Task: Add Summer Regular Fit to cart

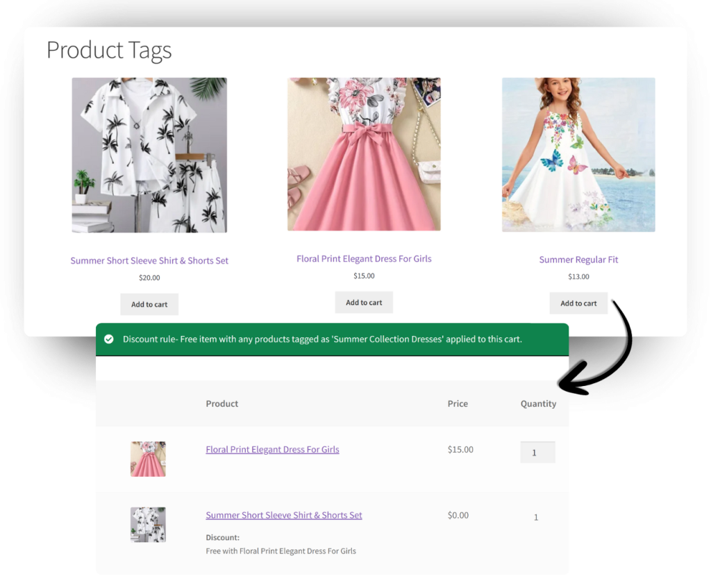Action: (x=578, y=303)
